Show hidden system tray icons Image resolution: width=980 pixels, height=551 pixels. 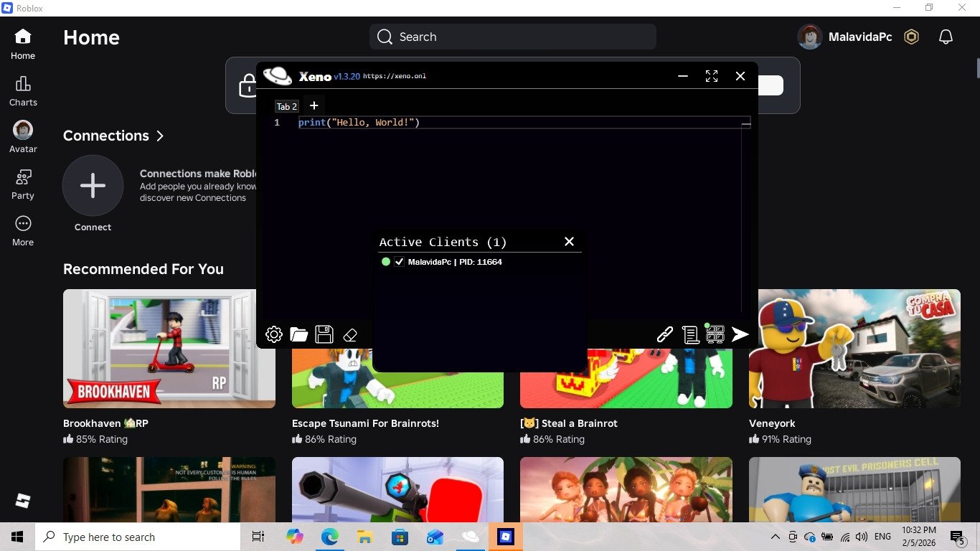tap(775, 537)
